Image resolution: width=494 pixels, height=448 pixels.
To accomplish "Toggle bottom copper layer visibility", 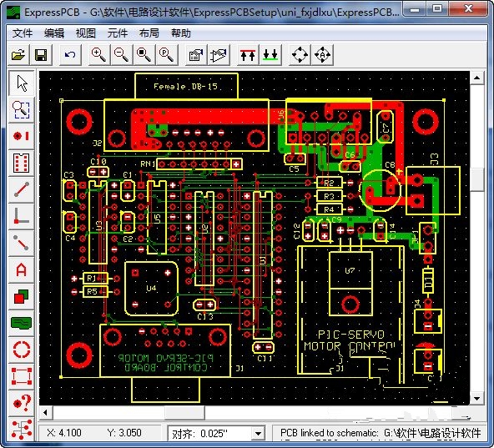I will 270,55.
